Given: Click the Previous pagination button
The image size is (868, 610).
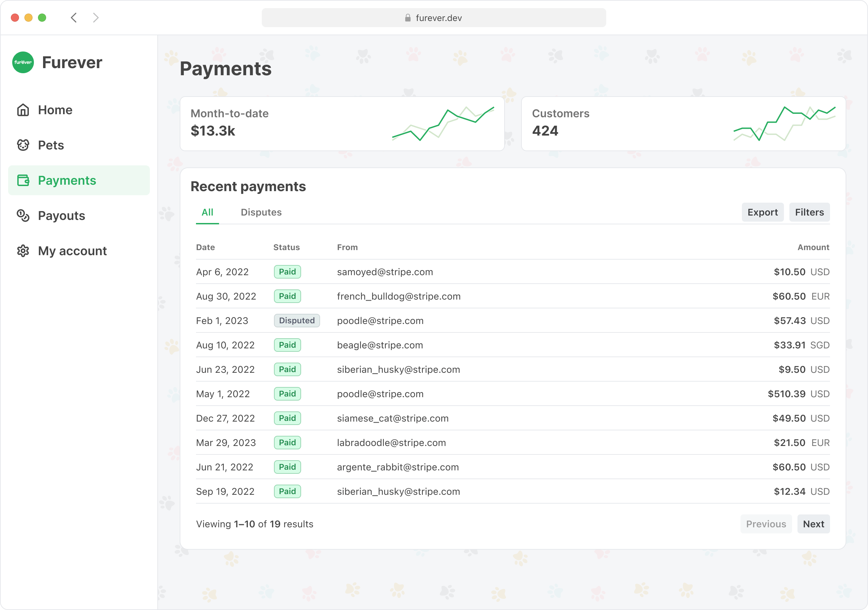Looking at the screenshot, I should click(x=766, y=524).
